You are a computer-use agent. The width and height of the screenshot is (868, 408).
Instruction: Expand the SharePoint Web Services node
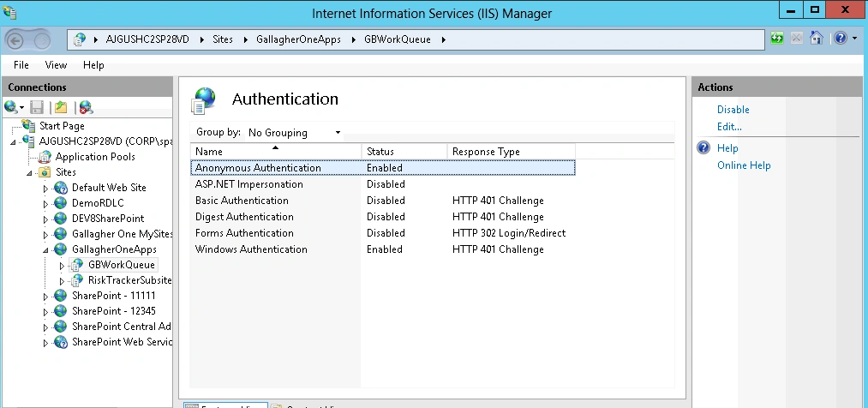46,343
